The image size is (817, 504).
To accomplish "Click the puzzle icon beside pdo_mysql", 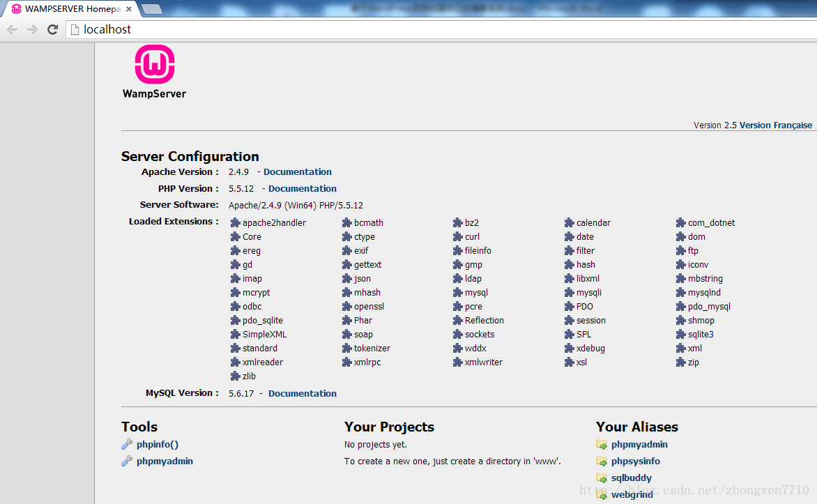I will (680, 307).
